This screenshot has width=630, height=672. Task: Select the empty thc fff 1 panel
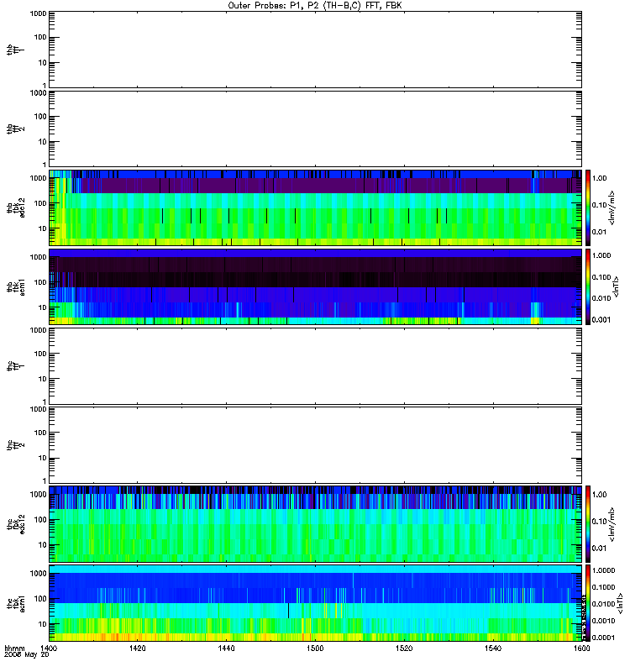point(315,366)
